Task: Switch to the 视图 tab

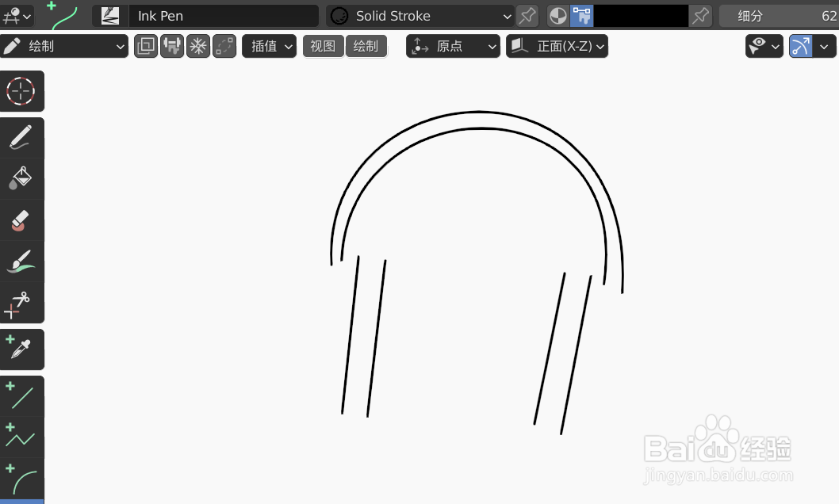Action: click(x=323, y=46)
